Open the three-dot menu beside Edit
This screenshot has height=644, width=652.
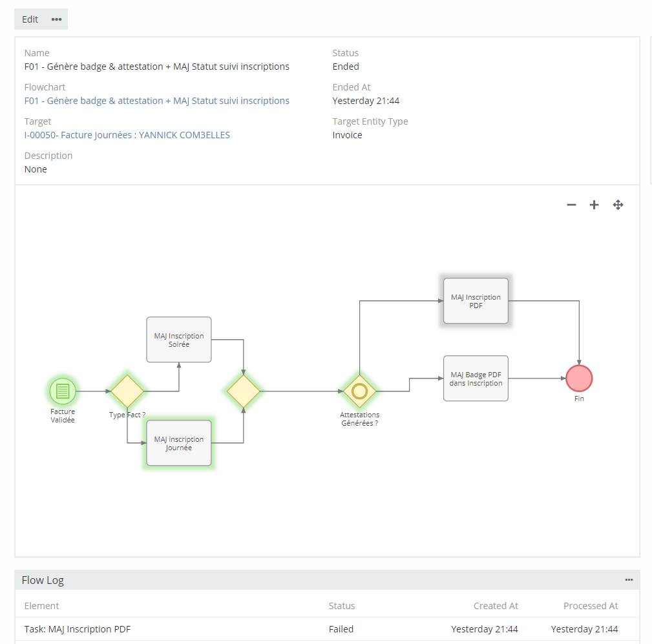[57, 19]
